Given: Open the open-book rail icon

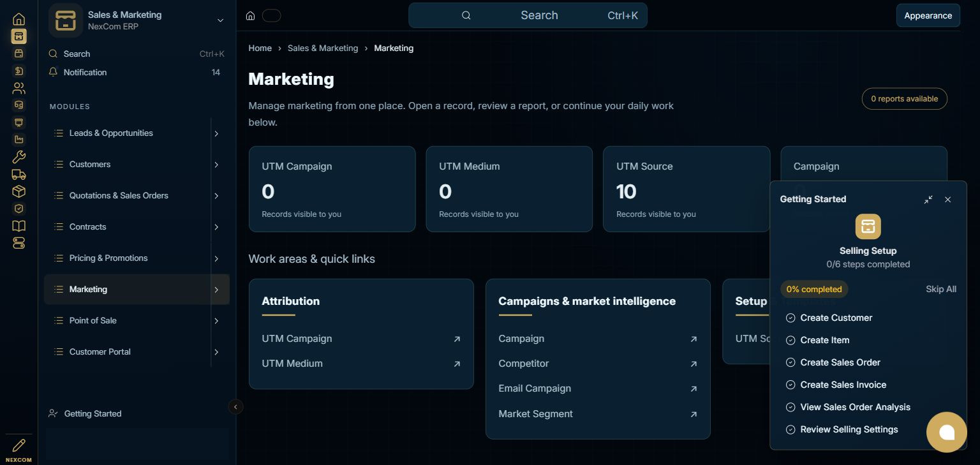Looking at the screenshot, I should 19,226.
